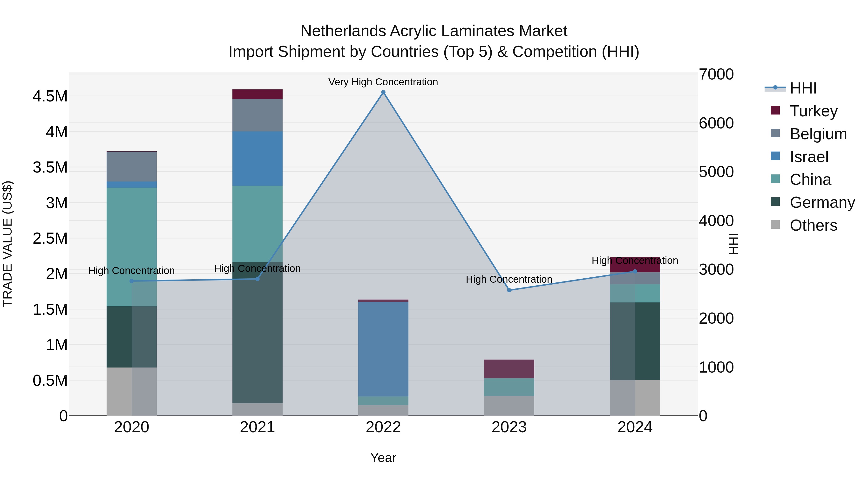Select the Israel segment of the 2022 bar
868x488 pixels.
[x=383, y=349]
